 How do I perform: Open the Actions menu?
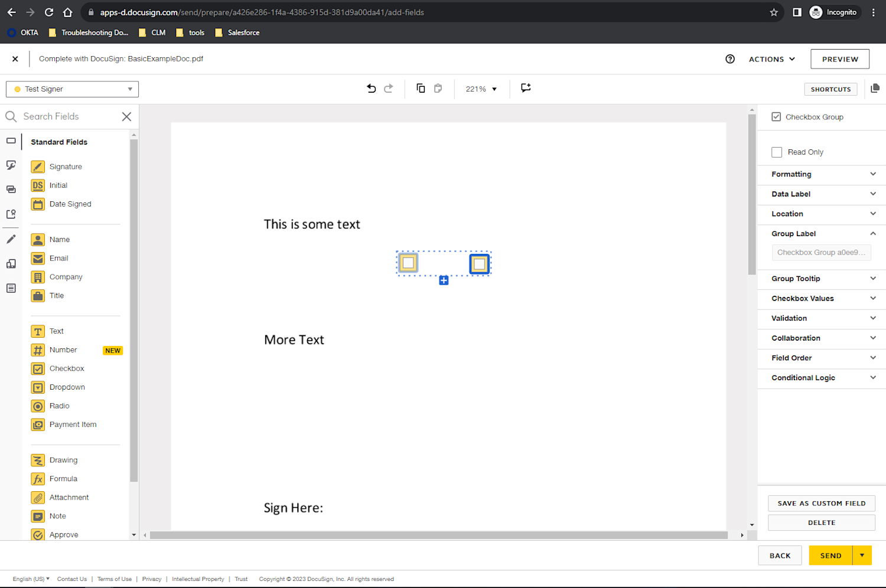[771, 58]
